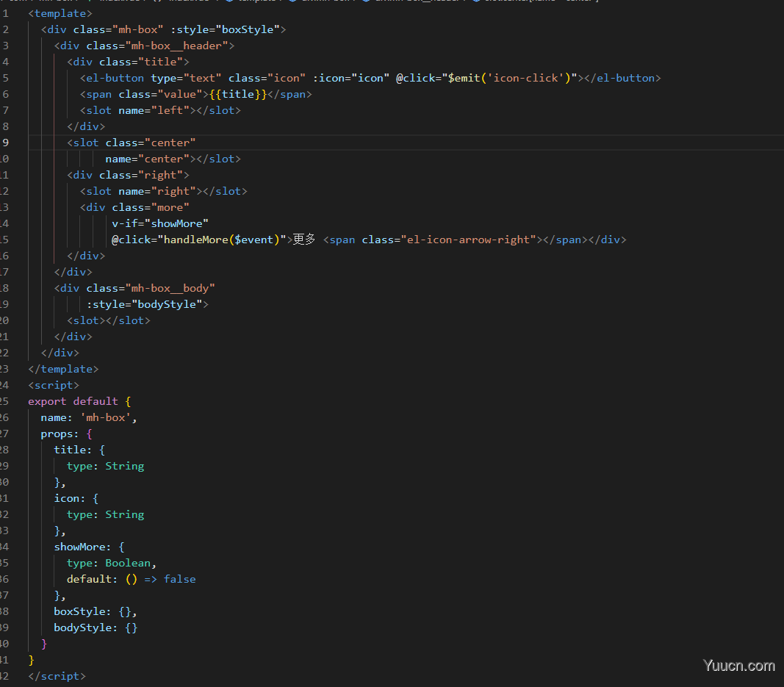Click the unnamed default <slot></slot> line

coord(109,320)
